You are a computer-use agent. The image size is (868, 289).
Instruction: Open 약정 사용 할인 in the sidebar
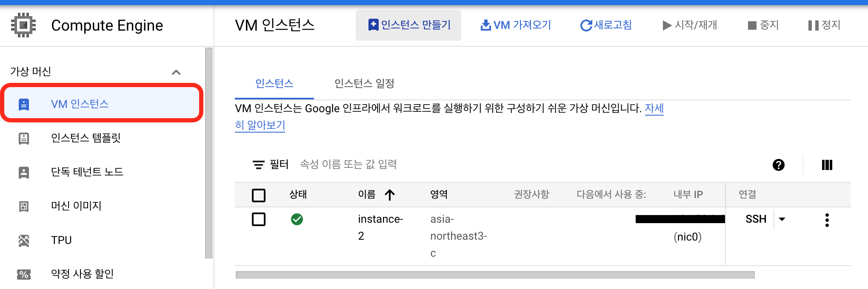pyautogui.click(x=102, y=274)
